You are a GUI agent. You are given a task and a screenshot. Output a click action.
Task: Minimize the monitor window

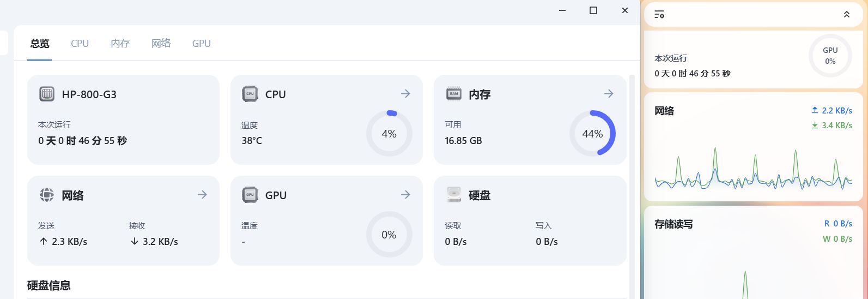[x=563, y=10]
